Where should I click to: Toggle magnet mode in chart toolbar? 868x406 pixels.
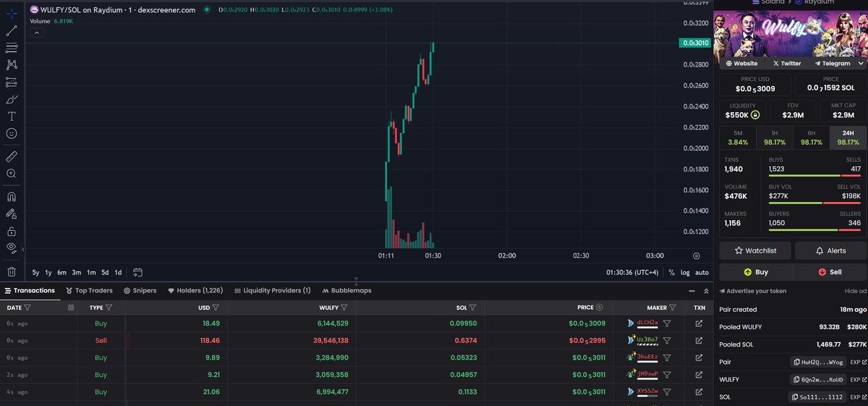[x=12, y=196]
